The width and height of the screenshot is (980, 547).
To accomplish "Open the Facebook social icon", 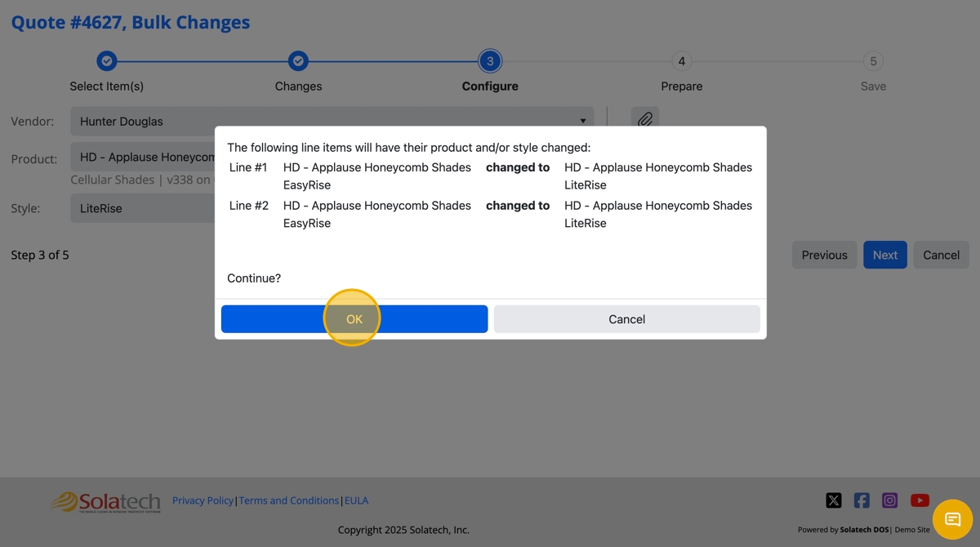I will tap(862, 500).
